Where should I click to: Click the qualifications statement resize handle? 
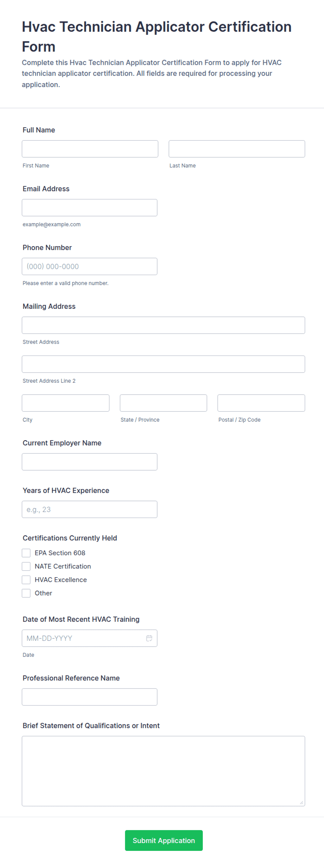pyautogui.click(x=301, y=802)
